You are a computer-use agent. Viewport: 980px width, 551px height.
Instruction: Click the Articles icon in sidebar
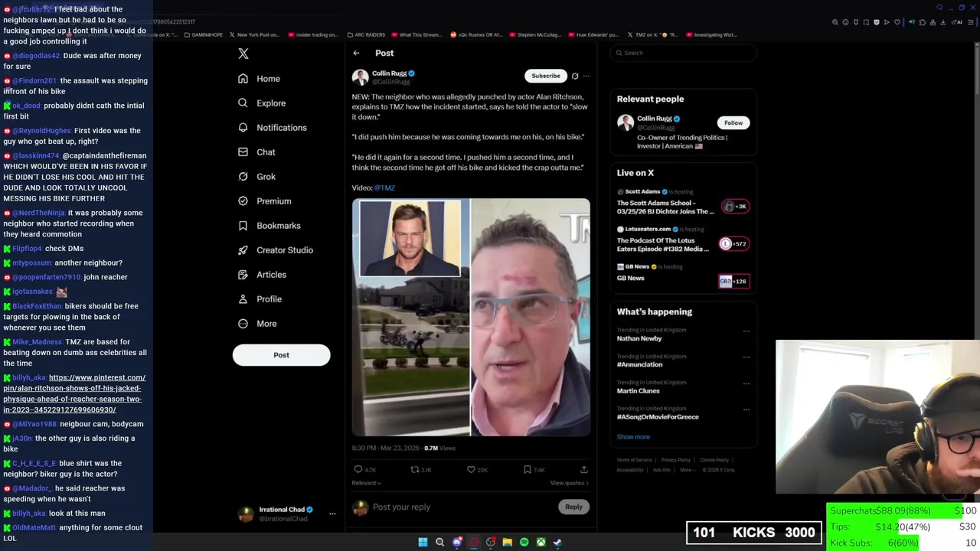tap(243, 275)
